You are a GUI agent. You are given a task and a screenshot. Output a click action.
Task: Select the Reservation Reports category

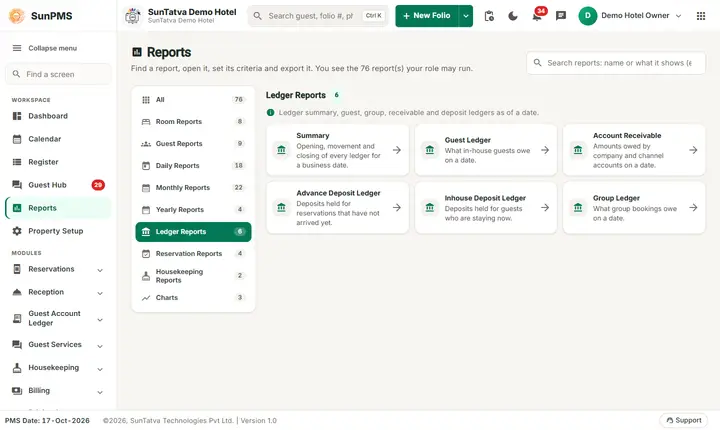tap(193, 254)
